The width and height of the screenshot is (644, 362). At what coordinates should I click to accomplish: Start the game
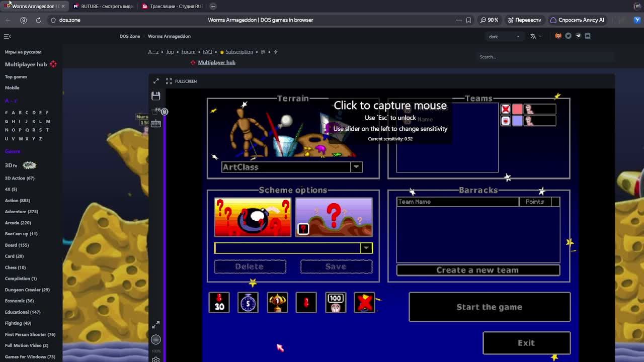(490, 307)
